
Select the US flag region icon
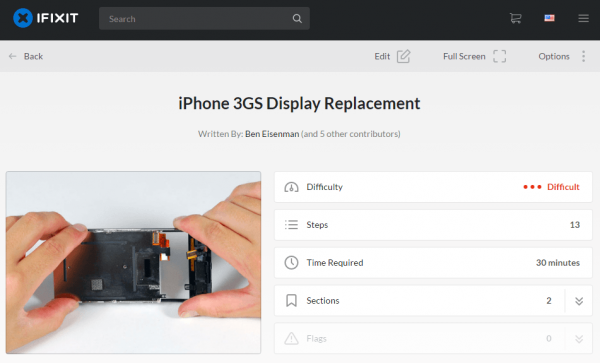(549, 18)
